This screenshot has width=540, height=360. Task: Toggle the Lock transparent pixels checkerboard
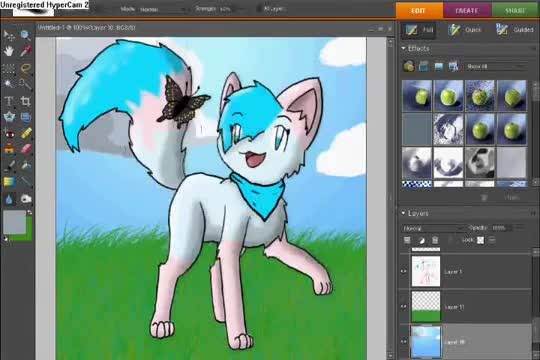tap(480, 240)
